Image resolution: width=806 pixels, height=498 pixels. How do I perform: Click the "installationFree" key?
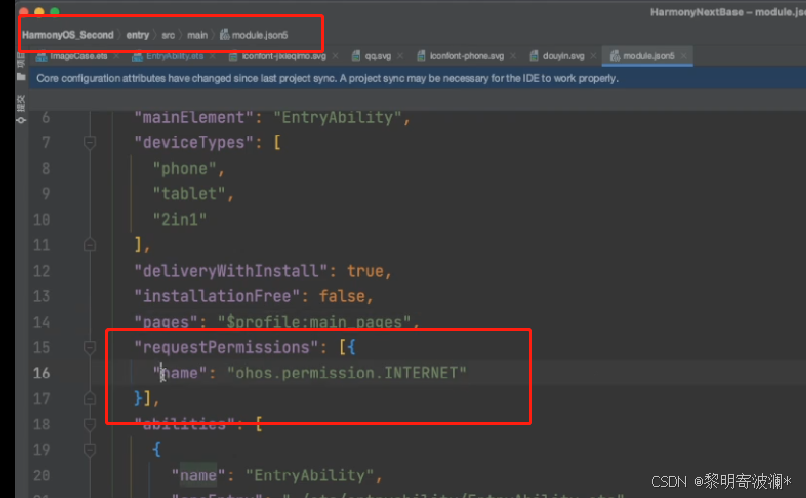[x=217, y=296]
